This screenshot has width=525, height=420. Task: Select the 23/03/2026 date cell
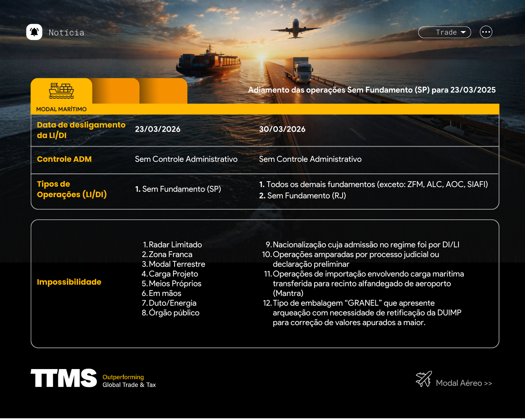coord(157,129)
